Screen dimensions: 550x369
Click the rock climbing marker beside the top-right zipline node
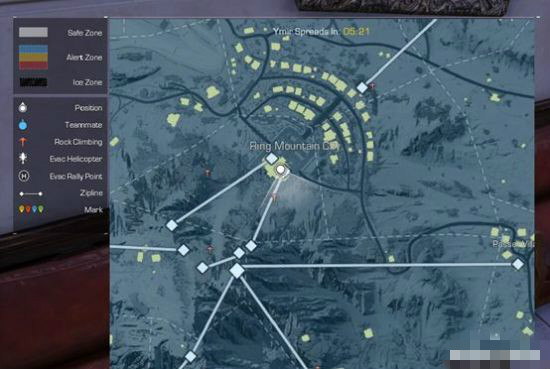click(372, 86)
